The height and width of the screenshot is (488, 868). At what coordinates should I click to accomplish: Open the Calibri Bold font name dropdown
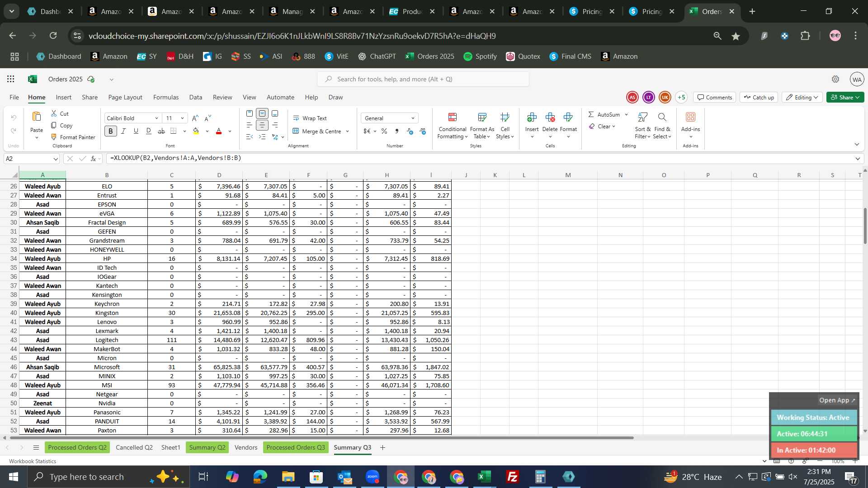156,118
